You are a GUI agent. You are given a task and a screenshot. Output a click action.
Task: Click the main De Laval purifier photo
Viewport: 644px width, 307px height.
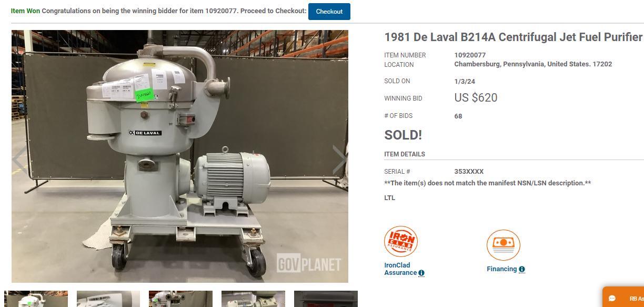pyautogui.click(x=180, y=156)
